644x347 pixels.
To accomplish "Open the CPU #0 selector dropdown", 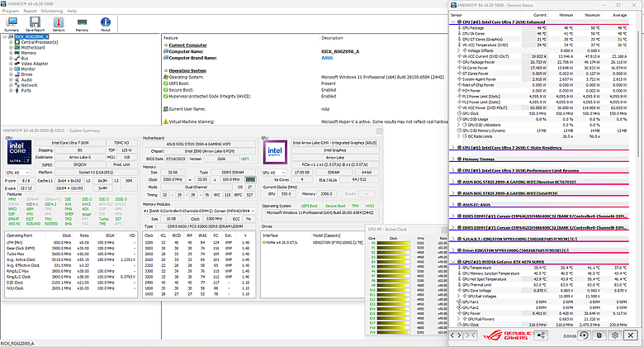I will (x=17, y=172).
